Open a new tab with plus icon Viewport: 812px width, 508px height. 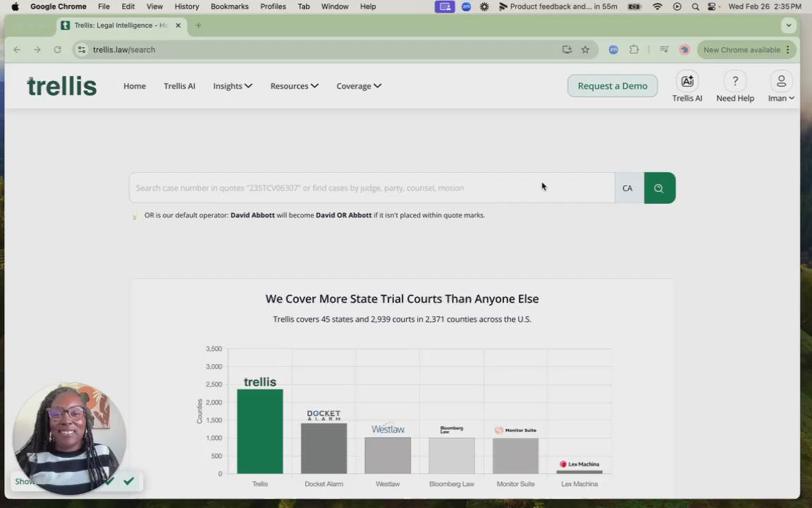point(198,25)
